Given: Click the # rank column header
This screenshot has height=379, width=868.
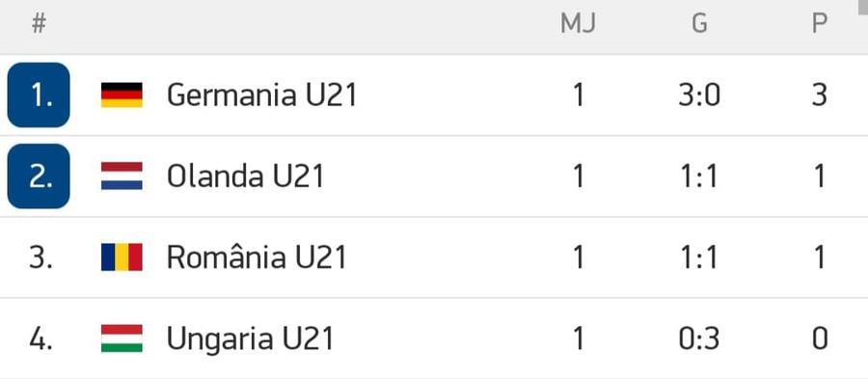Looking at the screenshot, I should tap(39, 24).
